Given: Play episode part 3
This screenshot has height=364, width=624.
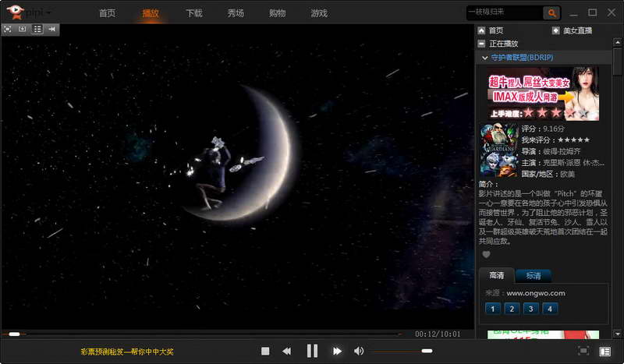Looking at the screenshot, I should [531, 309].
